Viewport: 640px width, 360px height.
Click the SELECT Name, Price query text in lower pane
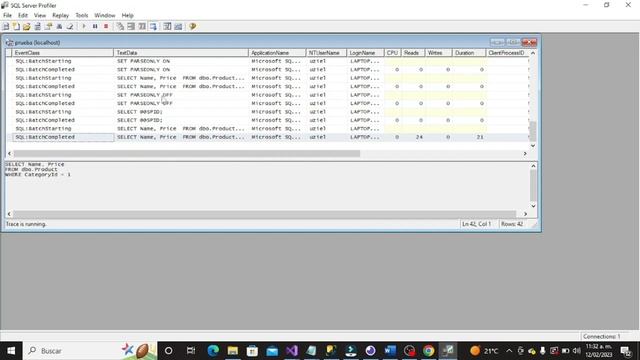(x=35, y=164)
